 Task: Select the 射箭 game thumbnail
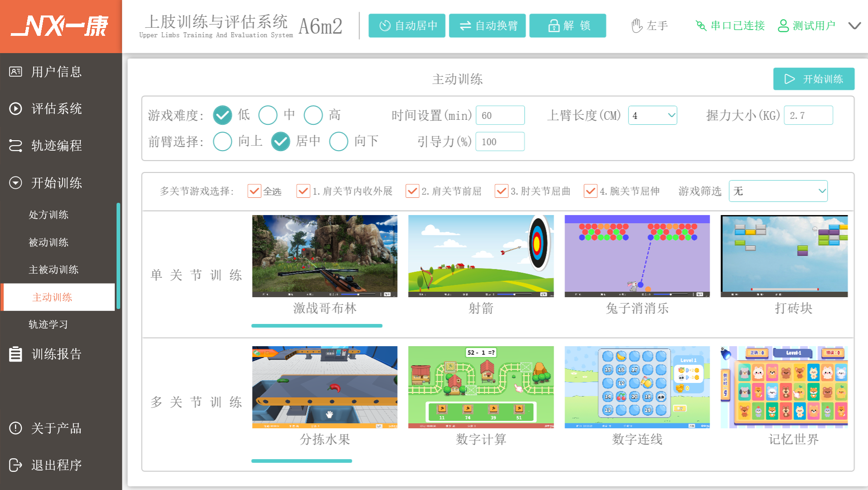481,256
